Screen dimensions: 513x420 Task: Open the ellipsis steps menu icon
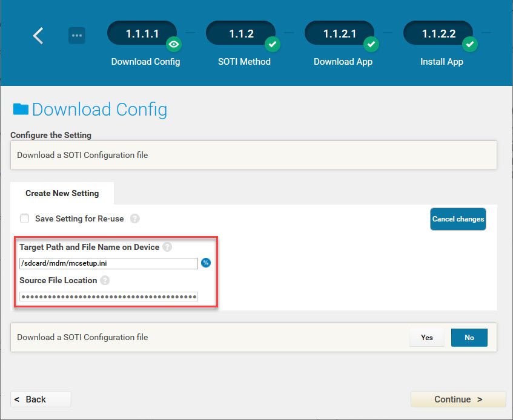[x=77, y=35]
